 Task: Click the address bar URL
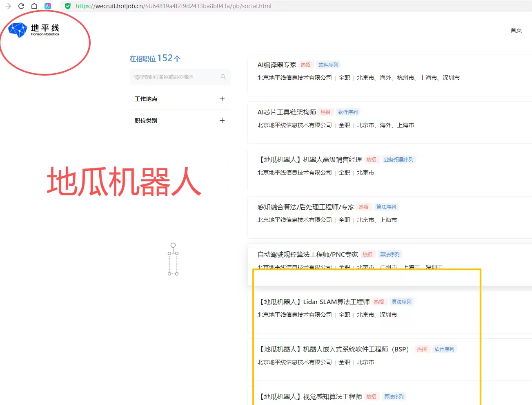pyautogui.click(x=174, y=6)
